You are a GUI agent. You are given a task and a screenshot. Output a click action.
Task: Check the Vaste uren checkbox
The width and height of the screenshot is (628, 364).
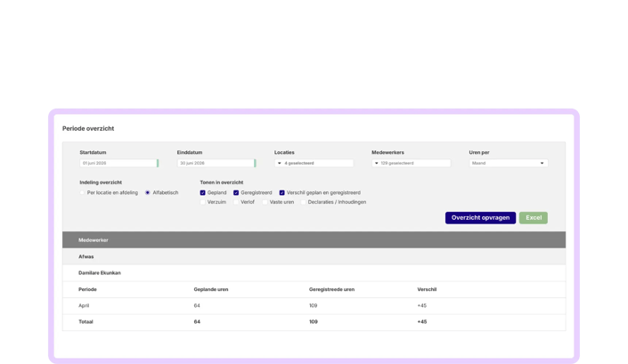point(265,202)
